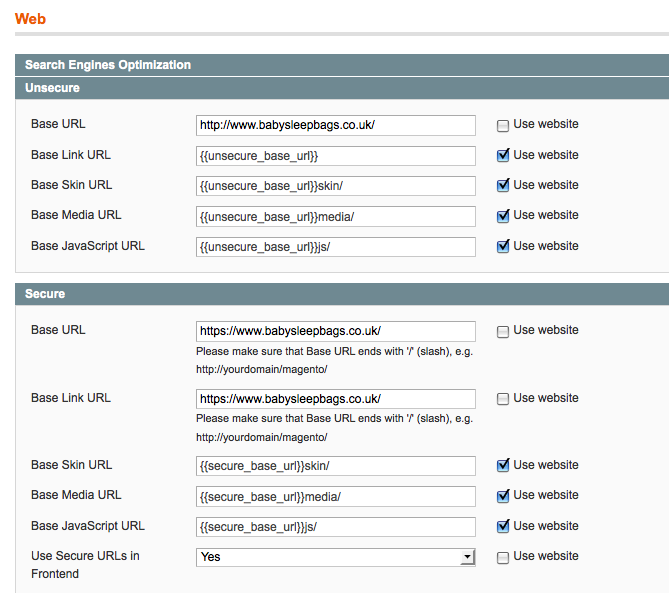Click the Secure Base Link URL field
The image size is (669, 593).
tap(336, 399)
